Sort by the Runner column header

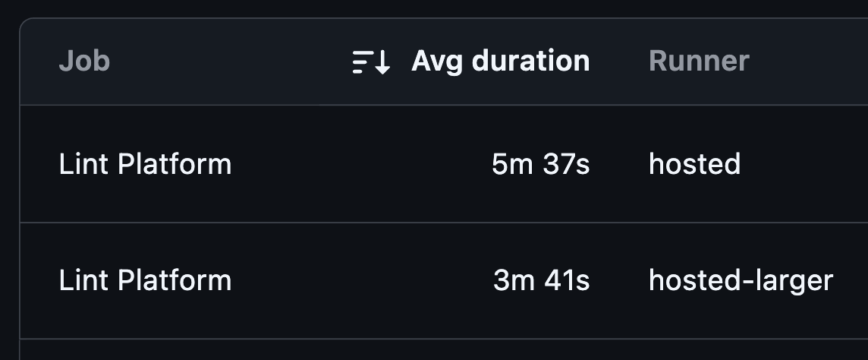point(699,61)
